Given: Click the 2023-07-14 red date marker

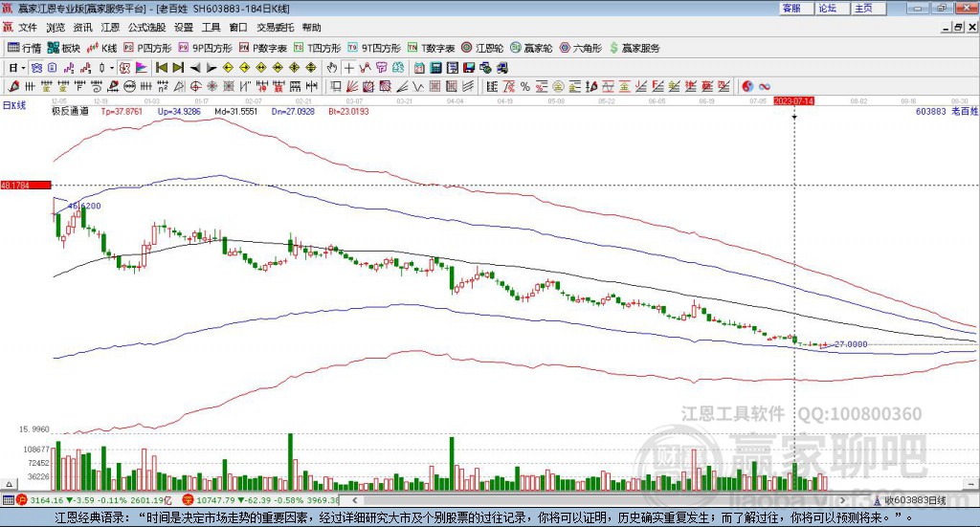Looking at the screenshot, I should 793,100.
